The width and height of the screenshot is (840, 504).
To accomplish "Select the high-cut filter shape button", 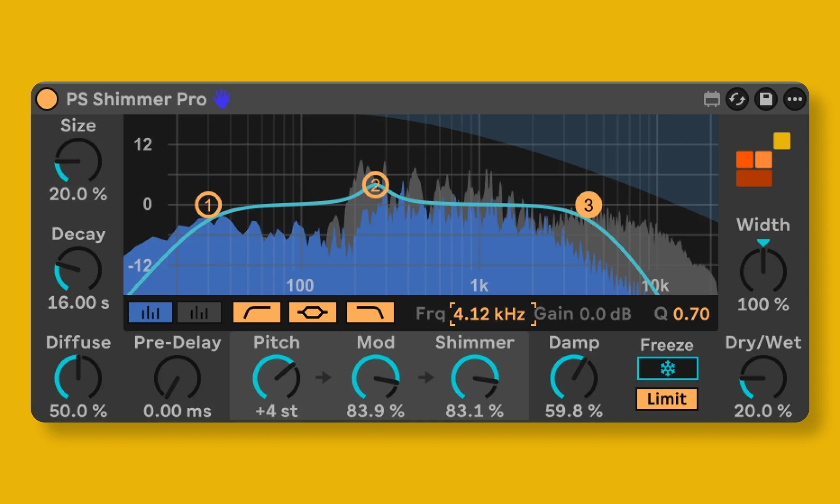I will [370, 313].
